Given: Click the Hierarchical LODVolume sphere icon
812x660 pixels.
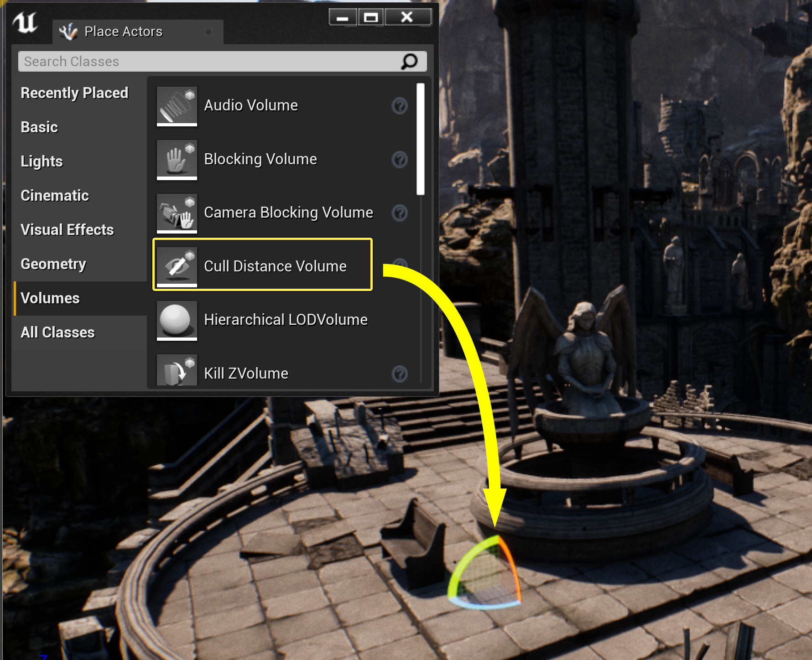Looking at the screenshot, I should click(x=177, y=320).
